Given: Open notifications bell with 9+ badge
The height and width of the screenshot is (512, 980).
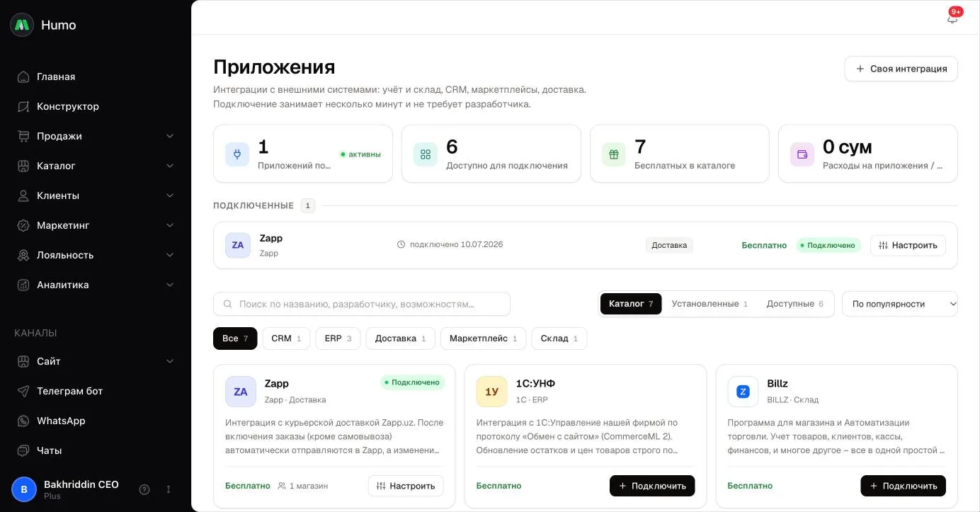Looking at the screenshot, I should coord(952,18).
